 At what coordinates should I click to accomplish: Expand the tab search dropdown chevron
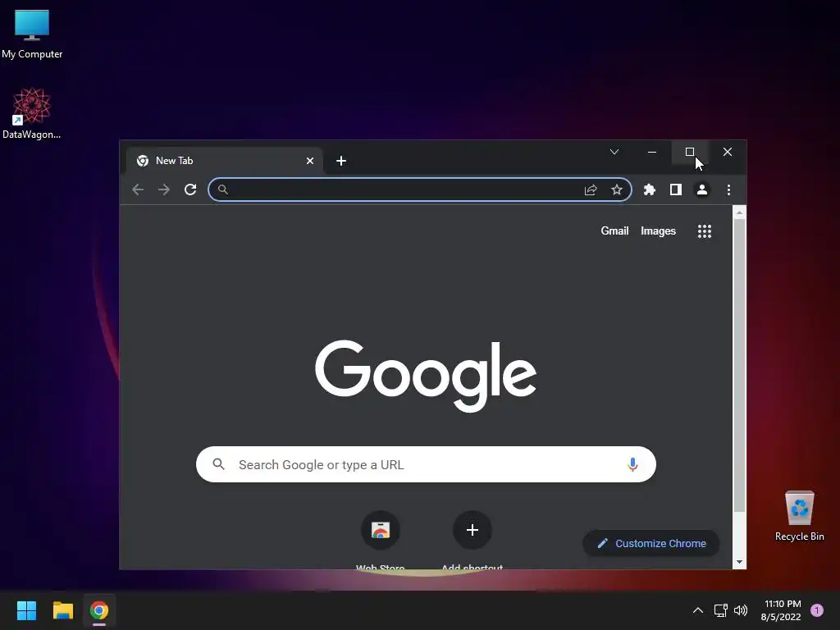point(614,152)
